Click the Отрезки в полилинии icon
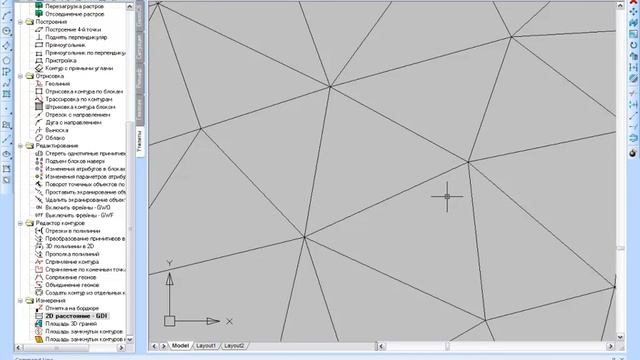Image resolution: width=640 pixels, height=360 pixels. pyautogui.click(x=39, y=231)
